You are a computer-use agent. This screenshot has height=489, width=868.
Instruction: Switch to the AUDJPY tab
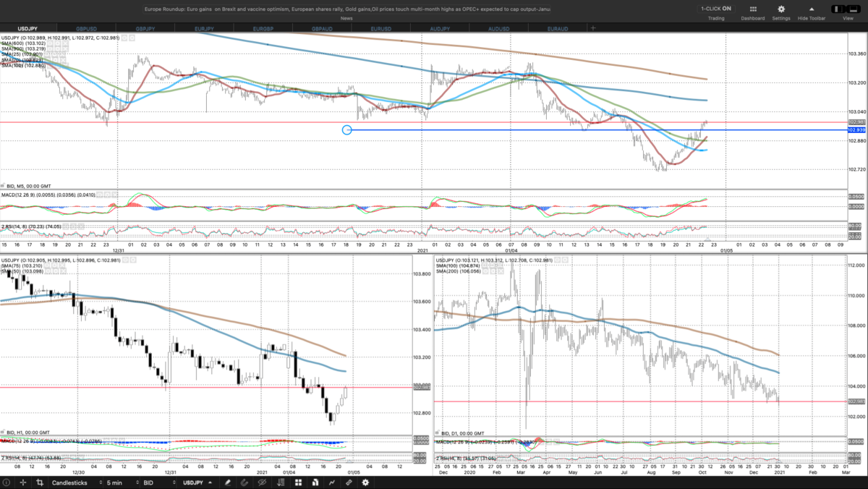[440, 27]
